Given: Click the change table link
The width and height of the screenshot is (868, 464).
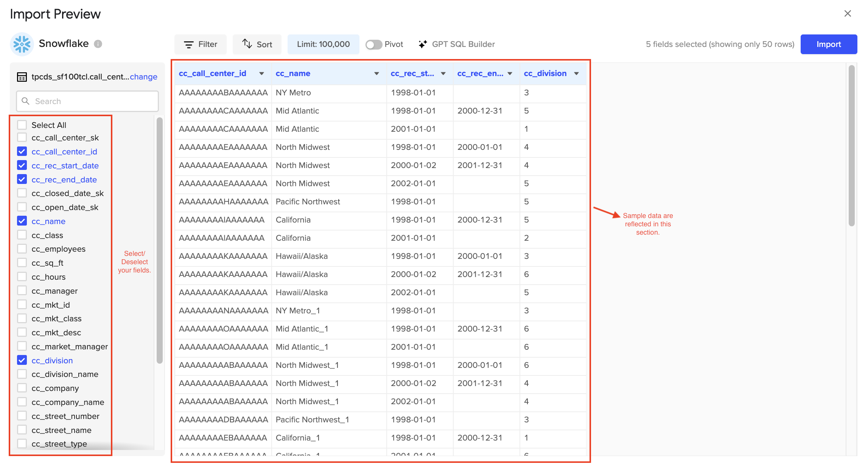Looking at the screenshot, I should 143,77.
